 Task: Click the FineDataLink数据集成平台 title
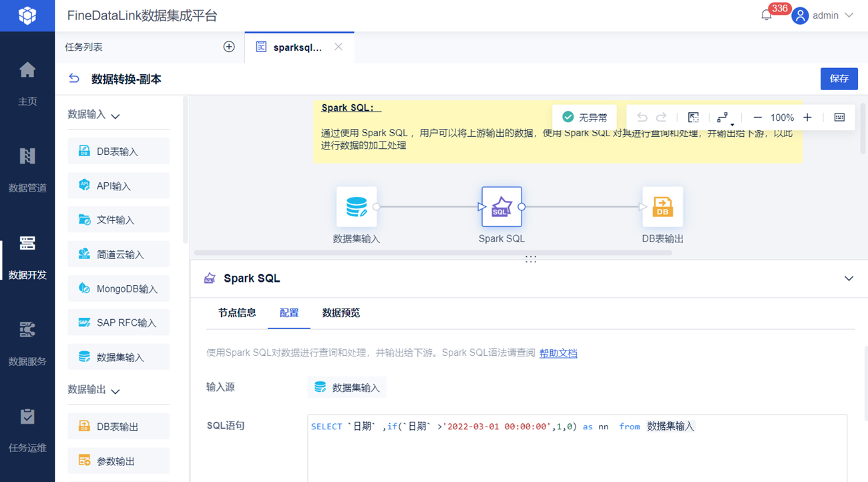[x=142, y=16]
